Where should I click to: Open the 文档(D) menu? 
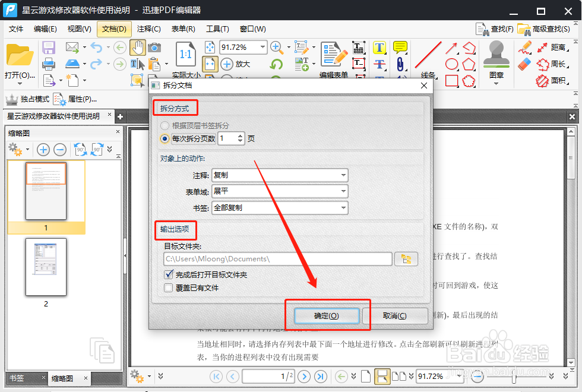(113, 29)
